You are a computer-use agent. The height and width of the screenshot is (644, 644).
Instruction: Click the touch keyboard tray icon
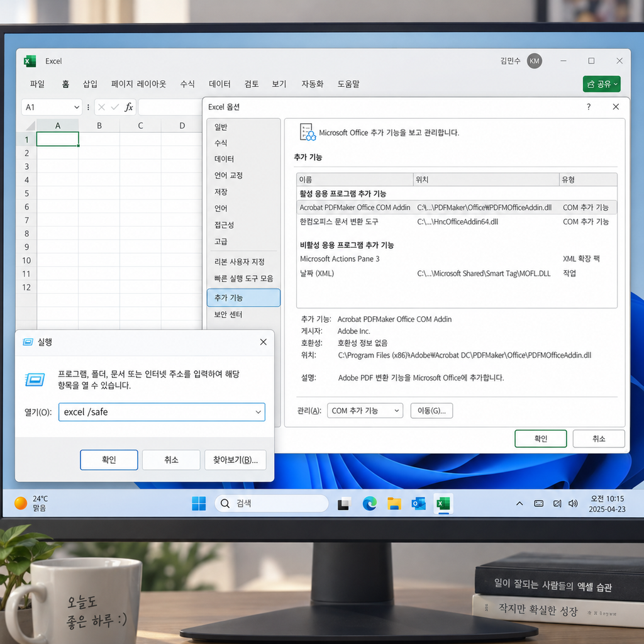pyautogui.click(x=539, y=504)
